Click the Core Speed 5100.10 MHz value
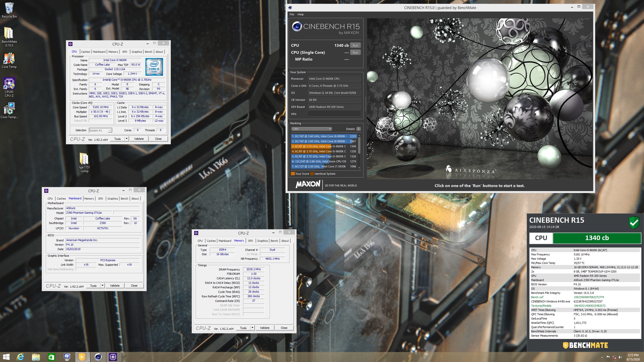The image size is (644, 362). click(x=101, y=107)
